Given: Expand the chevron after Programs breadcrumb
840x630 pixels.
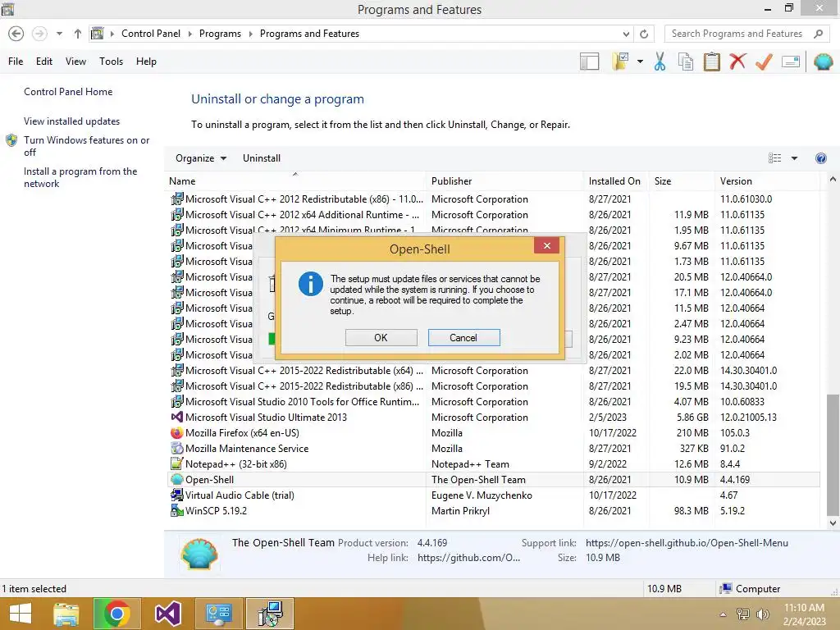Looking at the screenshot, I should pyautogui.click(x=250, y=34).
